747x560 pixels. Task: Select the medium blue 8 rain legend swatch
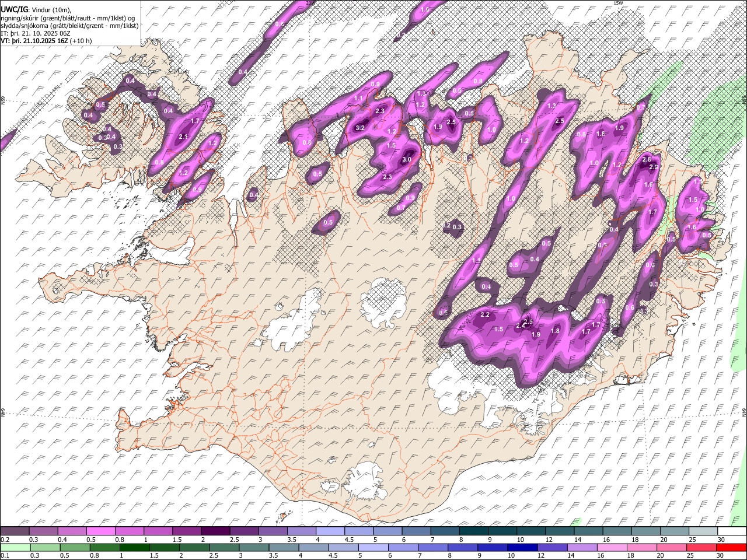point(462,547)
